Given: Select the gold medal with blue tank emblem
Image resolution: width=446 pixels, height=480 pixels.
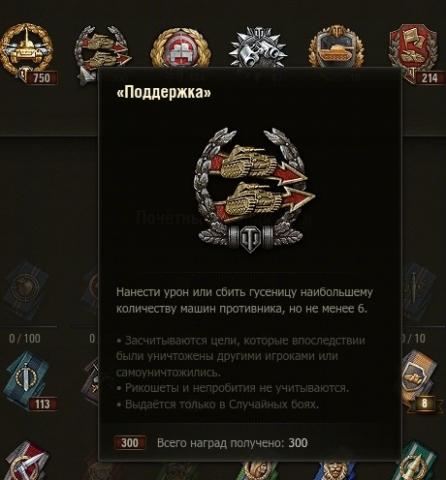Looking at the screenshot, I should [336, 47].
